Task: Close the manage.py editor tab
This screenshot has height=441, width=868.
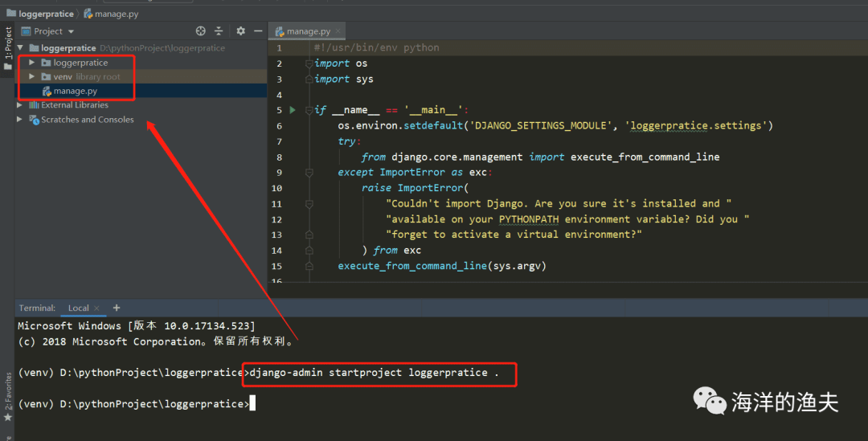Action: (x=338, y=31)
